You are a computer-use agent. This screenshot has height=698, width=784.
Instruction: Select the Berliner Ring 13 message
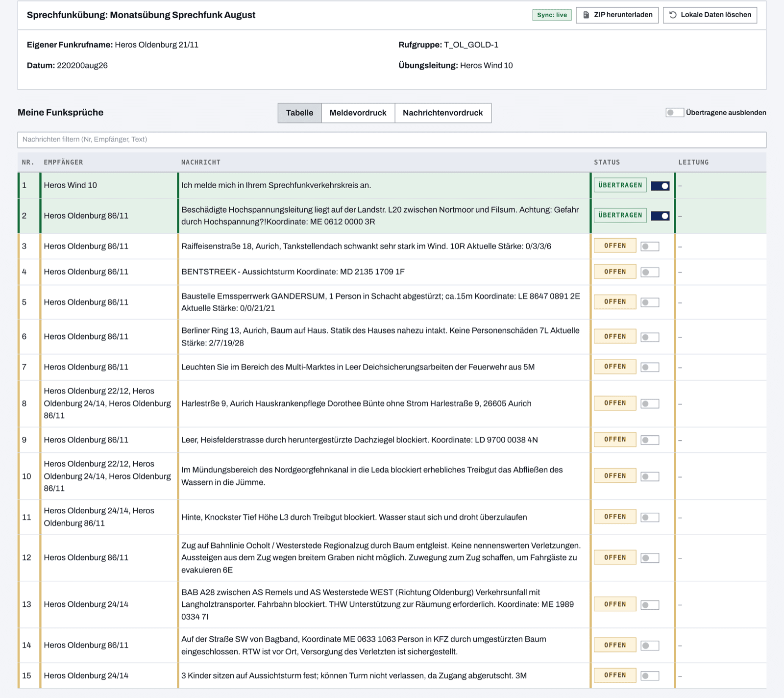point(380,337)
